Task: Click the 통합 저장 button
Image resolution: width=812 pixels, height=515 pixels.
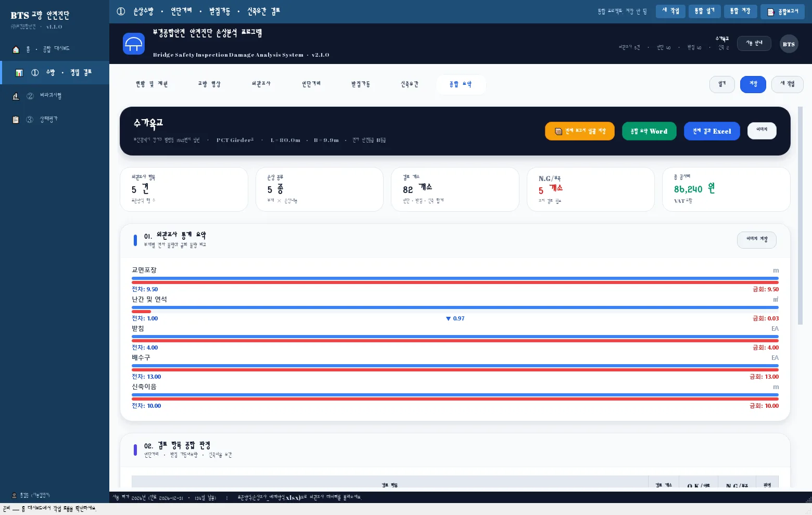Action: (740, 11)
